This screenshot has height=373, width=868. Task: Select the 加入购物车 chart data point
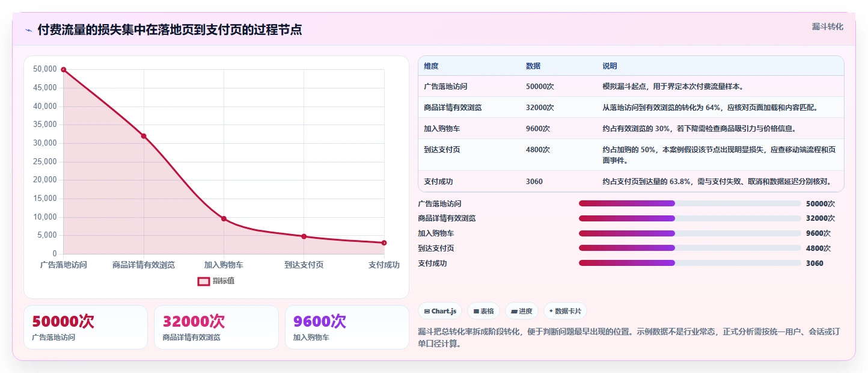[224, 218]
